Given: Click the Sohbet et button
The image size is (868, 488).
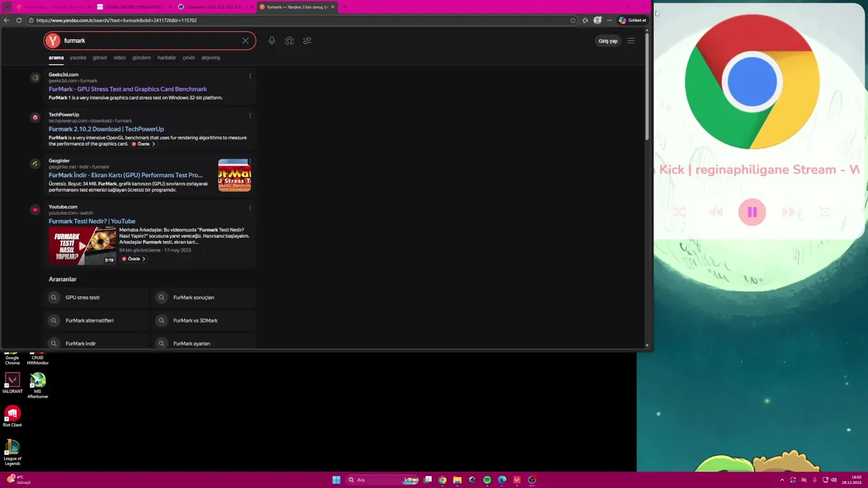Looking at the screenshot, I should 632,20.
